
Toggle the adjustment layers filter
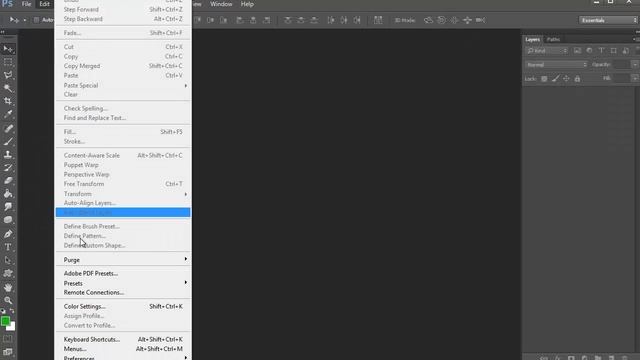click(x=589, y=51)
